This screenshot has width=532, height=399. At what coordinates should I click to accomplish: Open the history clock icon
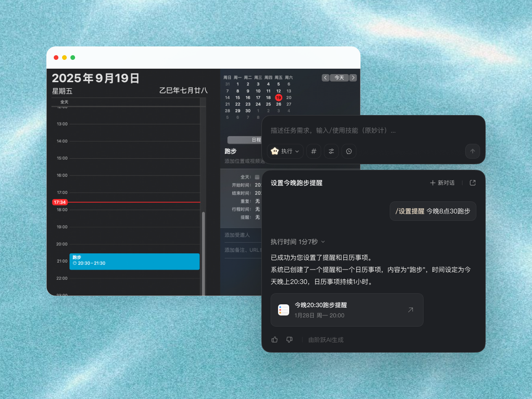coord(348,151)
